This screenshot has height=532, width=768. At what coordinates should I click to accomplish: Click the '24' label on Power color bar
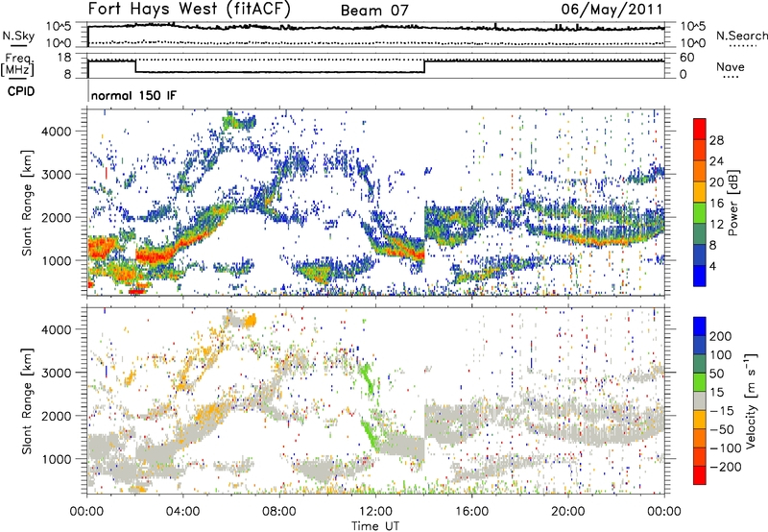716,161
